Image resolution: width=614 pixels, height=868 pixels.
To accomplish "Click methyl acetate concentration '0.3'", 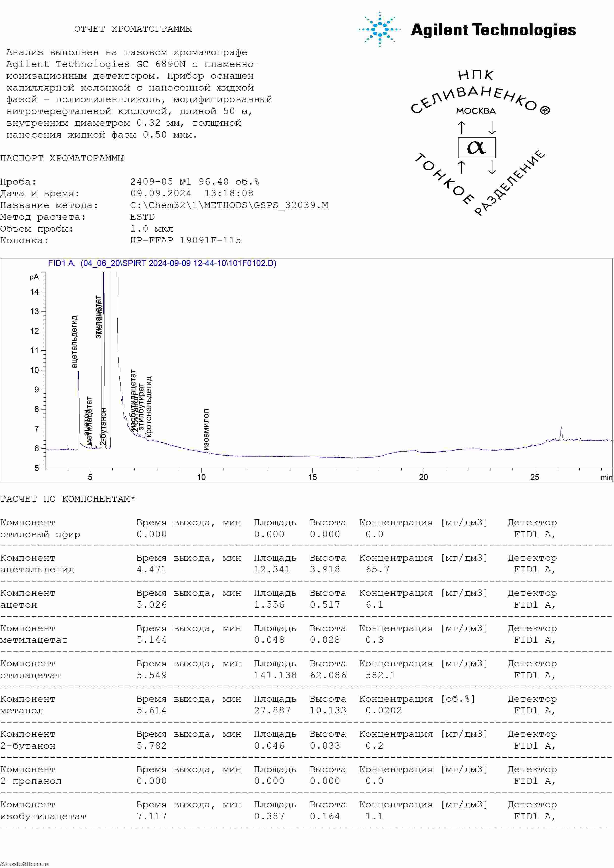I will click(375, 640).
